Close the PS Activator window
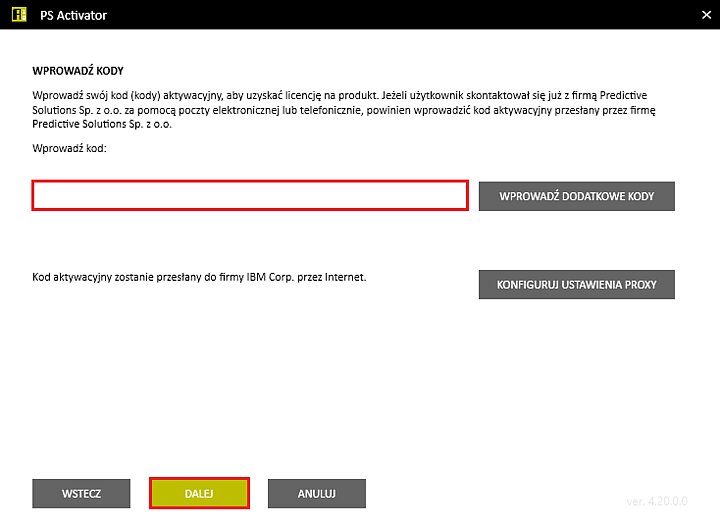The image size is (720, 526). 706,15
